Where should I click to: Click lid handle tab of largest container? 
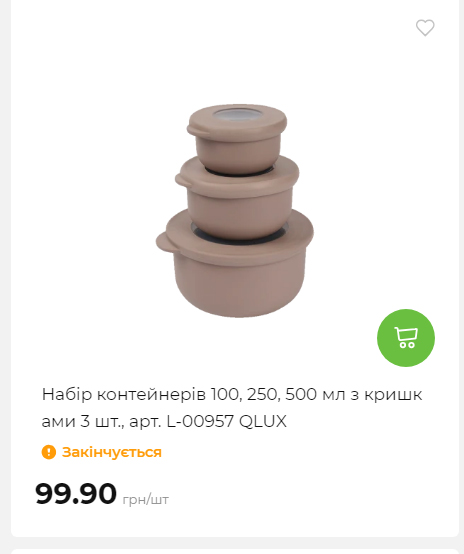(164, 242)
